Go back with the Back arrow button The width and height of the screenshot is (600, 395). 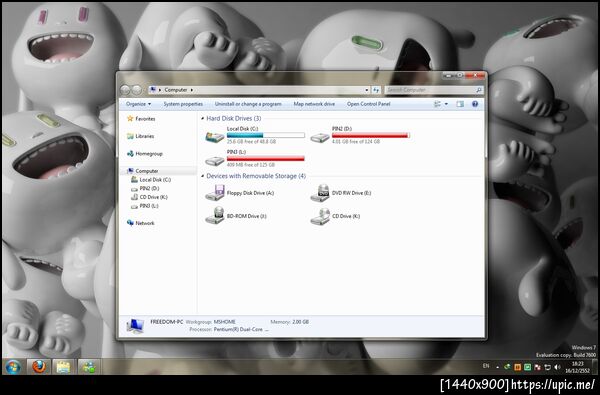pos(125,90)
